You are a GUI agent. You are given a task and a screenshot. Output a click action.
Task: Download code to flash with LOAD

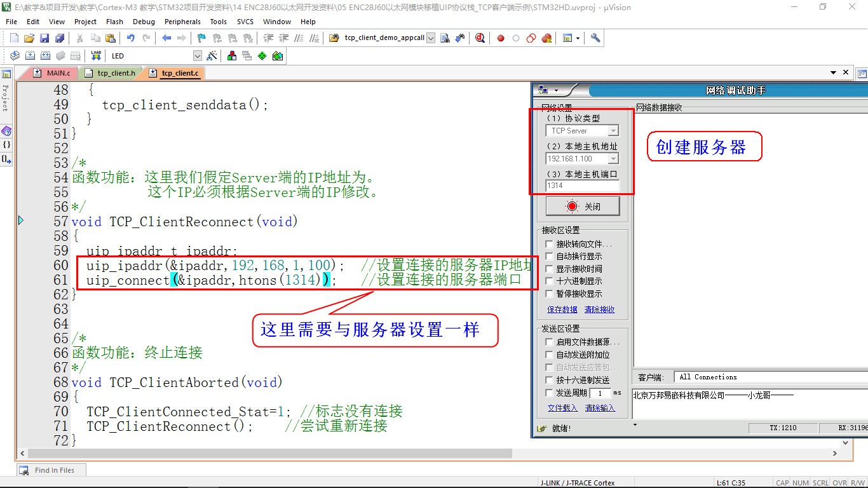pos(96,56)
